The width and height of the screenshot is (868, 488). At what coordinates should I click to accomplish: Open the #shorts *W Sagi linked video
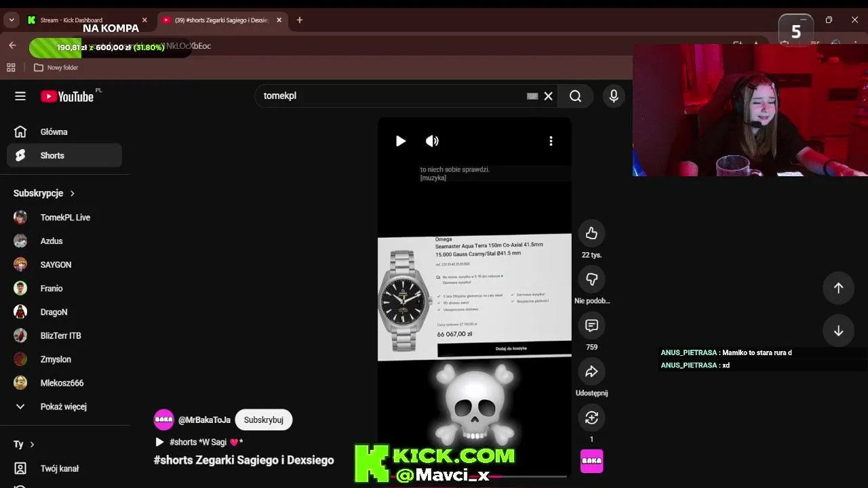point(199,442)
